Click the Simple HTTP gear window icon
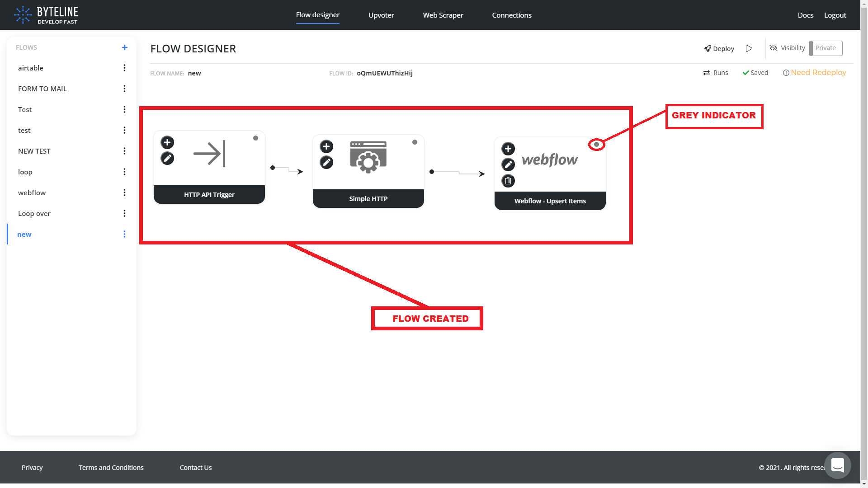This screenshot has width=868, height=488. tap(368, 157)
